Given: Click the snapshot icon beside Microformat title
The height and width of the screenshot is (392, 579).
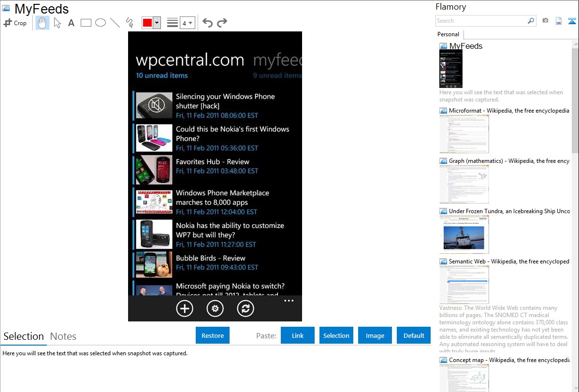Looking at the screenshot, I should 444,111.
